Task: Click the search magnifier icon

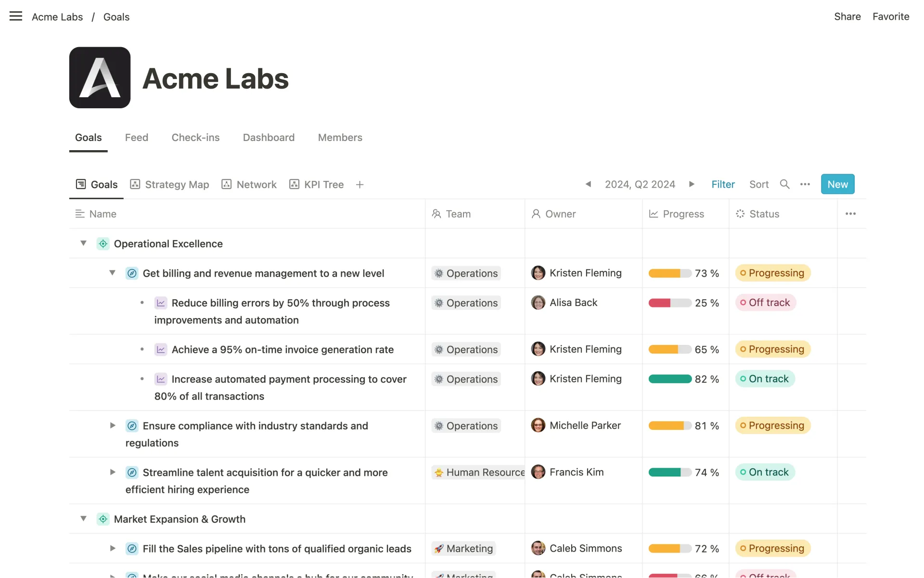Action: pos(784,184)
